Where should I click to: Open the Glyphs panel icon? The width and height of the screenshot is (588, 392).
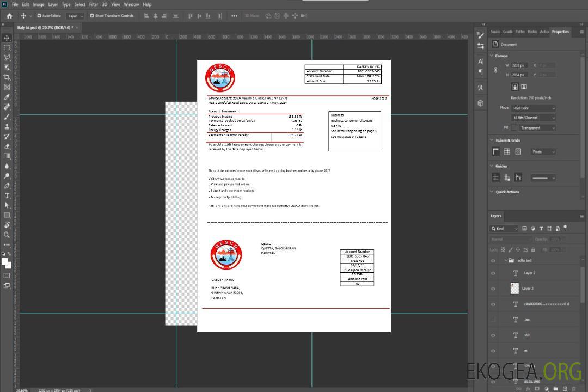point(481,88)
